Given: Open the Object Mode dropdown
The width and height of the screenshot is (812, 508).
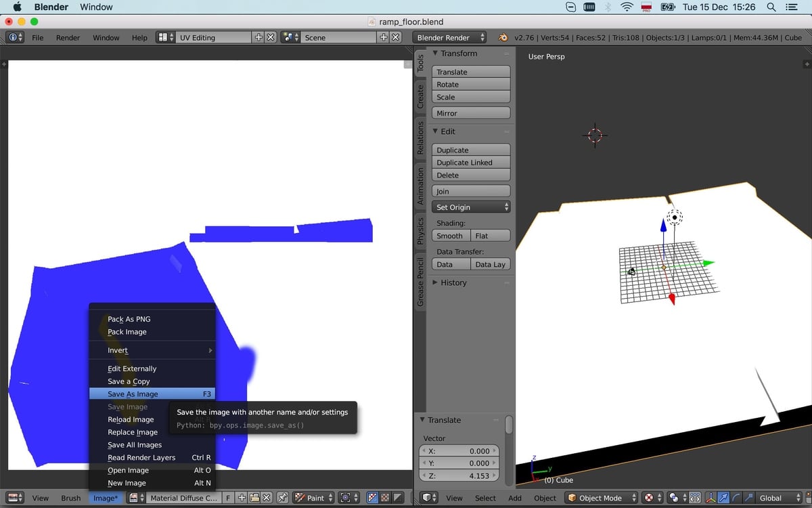Looking at the screenshot, I should pos(601,498).
